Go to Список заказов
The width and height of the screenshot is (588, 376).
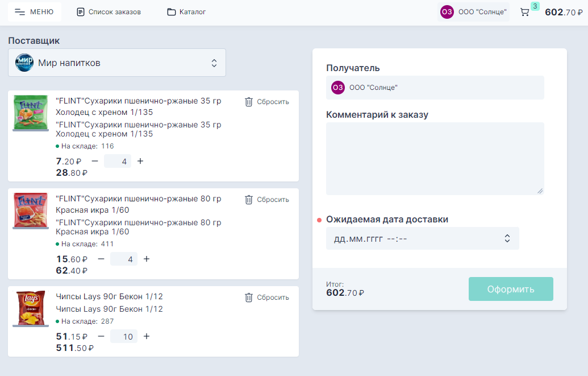point(109,12)
